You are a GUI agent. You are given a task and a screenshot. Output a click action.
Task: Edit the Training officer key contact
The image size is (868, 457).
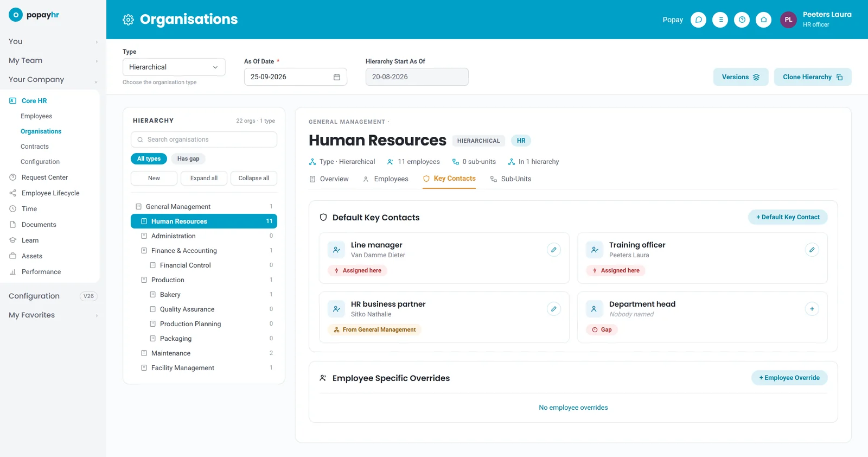(x=812, y=250)
